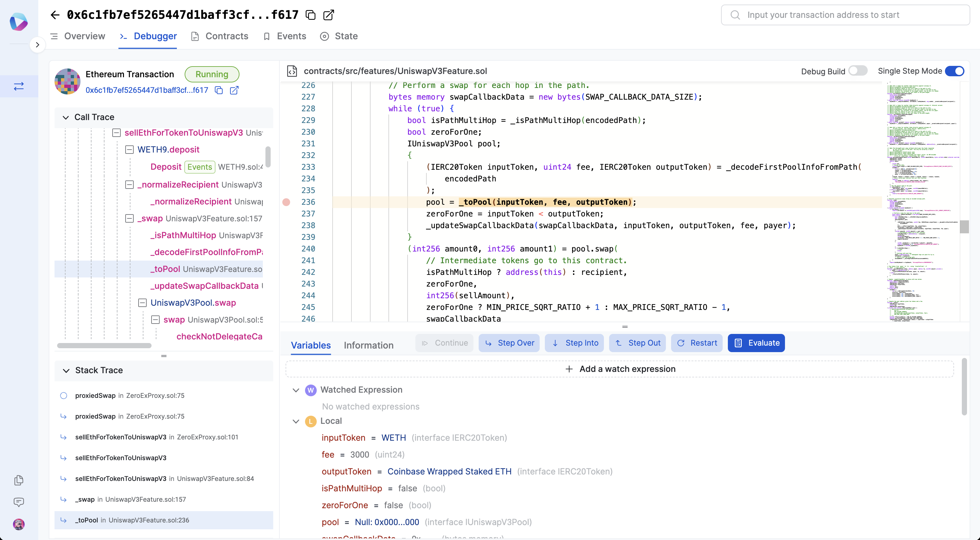Copy the Ethereum Transaction address in the panel
980x540 pixels.
pyautogui.click(x=219, y=90)
